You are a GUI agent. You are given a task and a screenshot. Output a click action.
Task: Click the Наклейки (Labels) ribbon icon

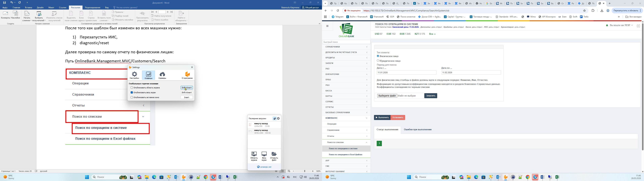click(x=15, y=15)
